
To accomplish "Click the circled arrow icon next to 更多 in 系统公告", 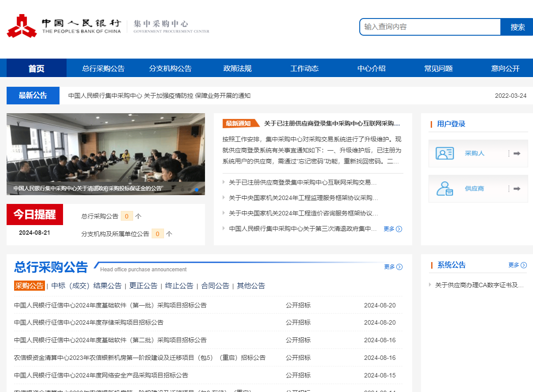I will tap(524, 265).
